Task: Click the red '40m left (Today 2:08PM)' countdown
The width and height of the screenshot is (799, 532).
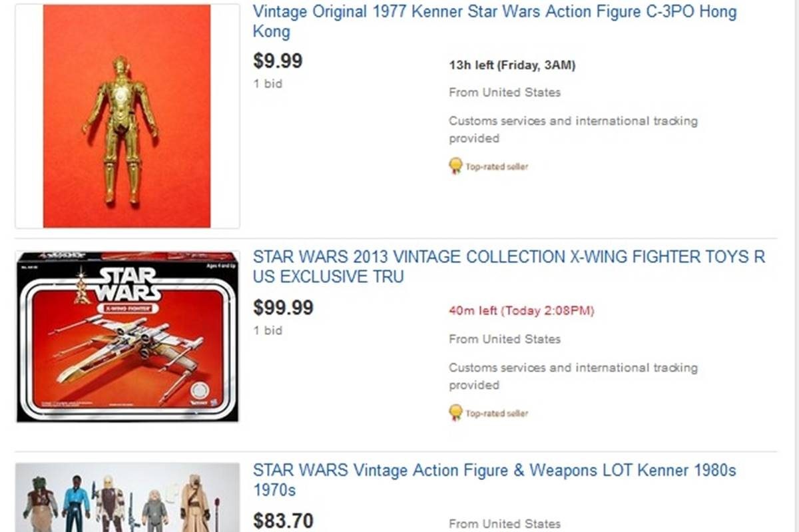Action: click(521, 310)
